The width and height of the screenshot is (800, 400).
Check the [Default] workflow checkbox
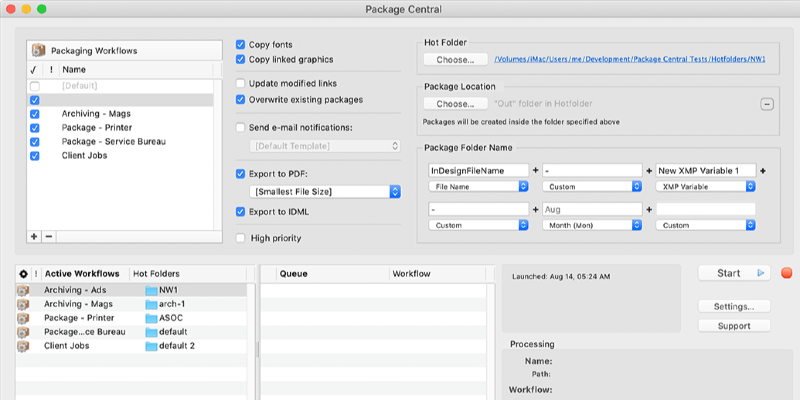point(35,86)
